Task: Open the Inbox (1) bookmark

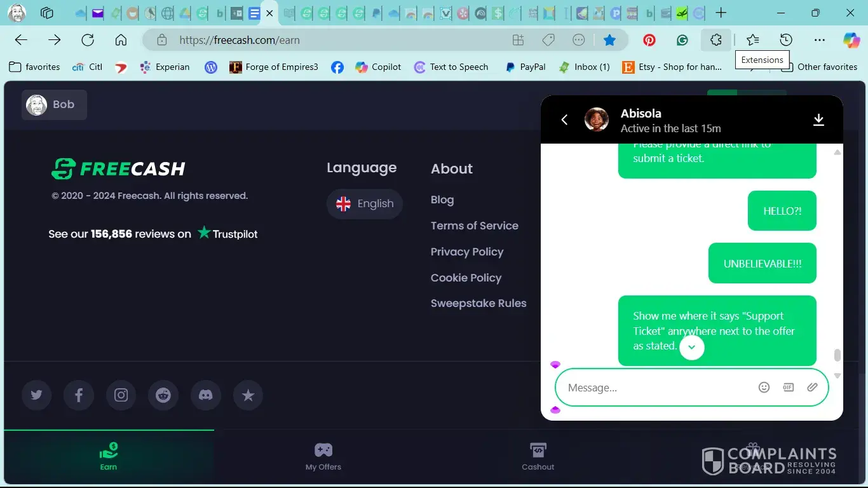Action: tap(584, 67)
